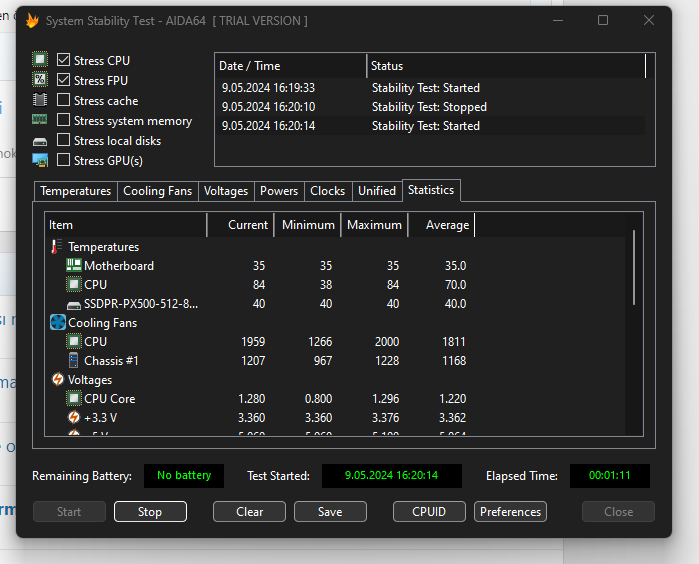The width and height of the screenshot is (699, 564).
Task: Click the No battery indicator
Action: click(184, 476)
